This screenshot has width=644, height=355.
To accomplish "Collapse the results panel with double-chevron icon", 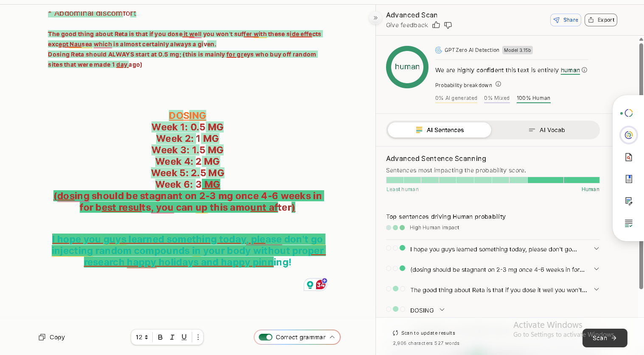I will click(375, 18).
